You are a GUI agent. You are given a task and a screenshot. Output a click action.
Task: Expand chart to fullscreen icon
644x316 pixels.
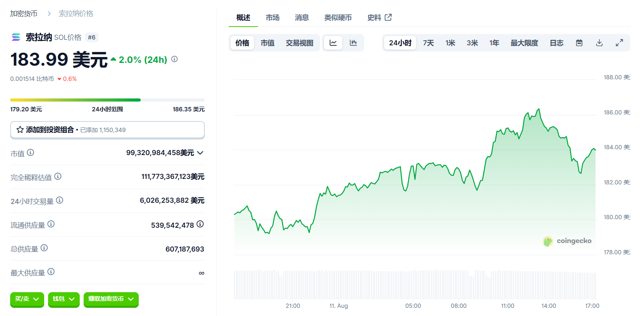(619, 43)
